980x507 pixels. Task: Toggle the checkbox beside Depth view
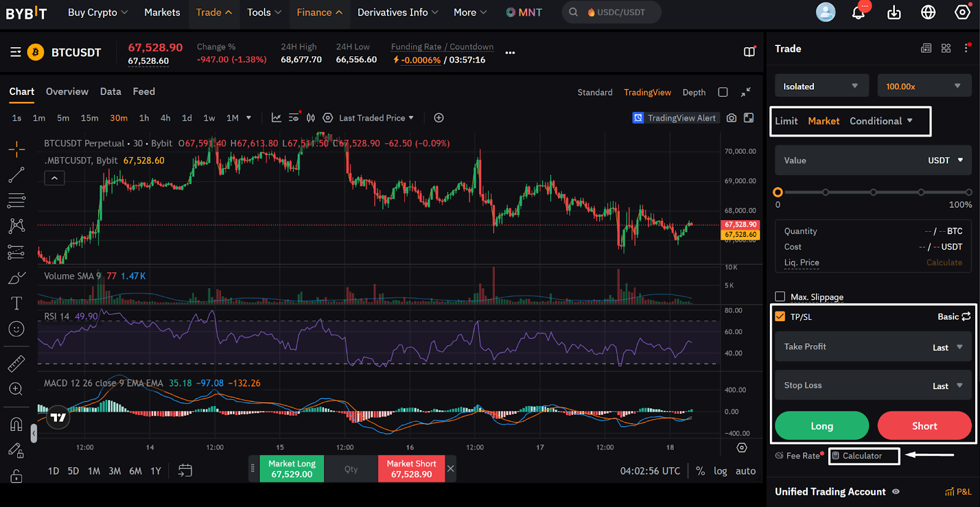pyautogui.click(x=723, y=92)
